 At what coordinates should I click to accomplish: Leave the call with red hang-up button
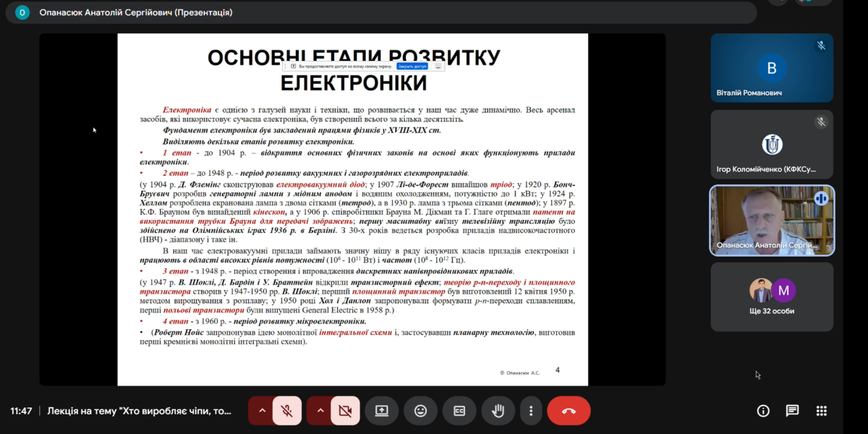[x=569, y=411]
